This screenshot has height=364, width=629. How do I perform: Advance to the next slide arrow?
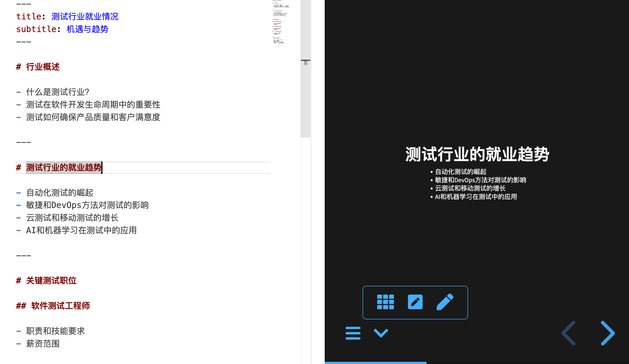[608, 333]
